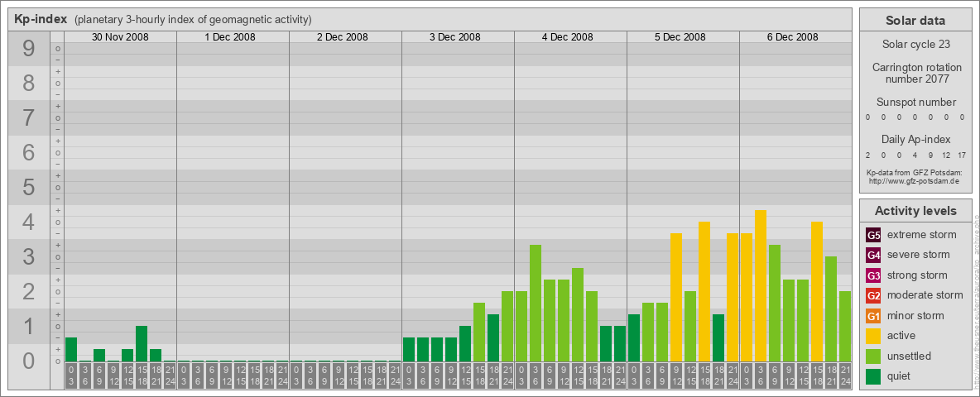The image size is (980, 397).
Task: Click the G4 severe storm badge
Action: pos(873,256)
